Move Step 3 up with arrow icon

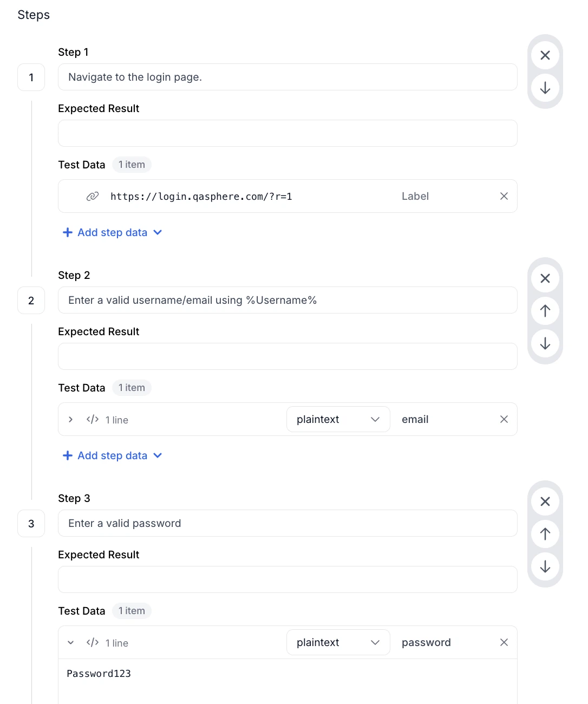(x=545, y=534)
